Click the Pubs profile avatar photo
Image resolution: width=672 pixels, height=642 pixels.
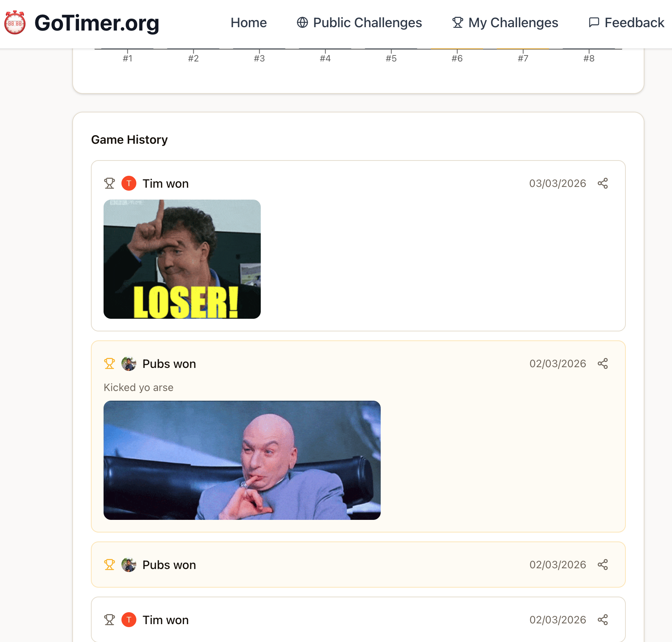(x=129, y=363)
